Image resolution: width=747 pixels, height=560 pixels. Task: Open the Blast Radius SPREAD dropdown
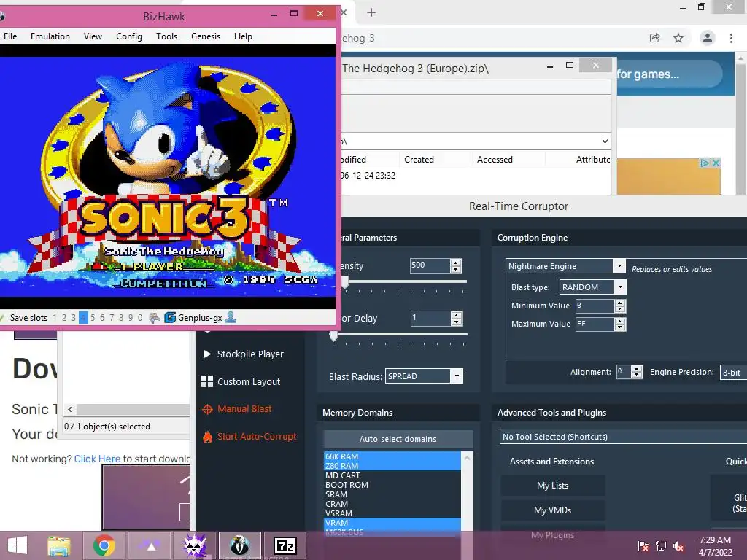click(x=457, y=376)
